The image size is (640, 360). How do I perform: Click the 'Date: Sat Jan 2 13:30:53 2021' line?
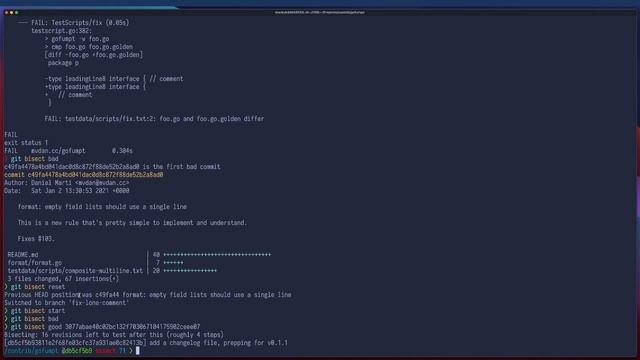point(67,191)
